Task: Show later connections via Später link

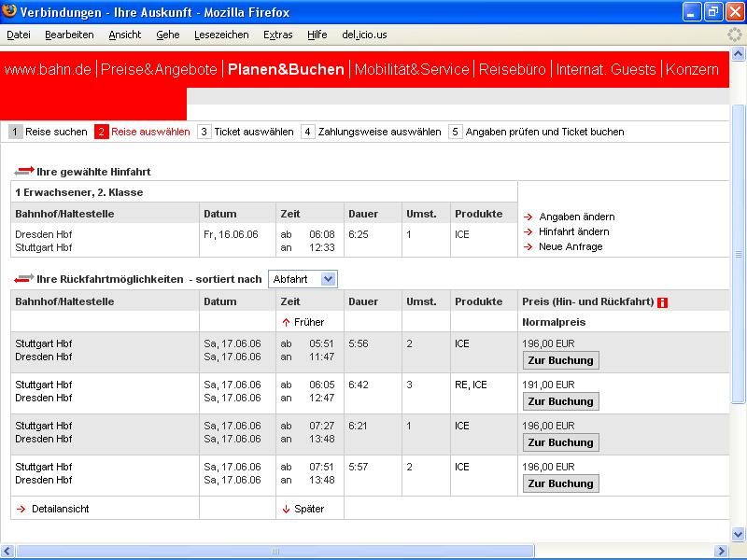Action: point(309,509)
